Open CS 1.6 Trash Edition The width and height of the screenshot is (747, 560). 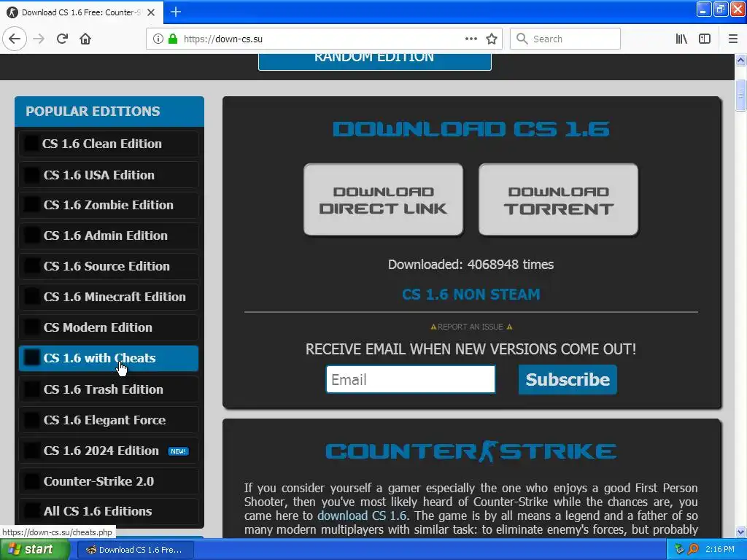109,389
